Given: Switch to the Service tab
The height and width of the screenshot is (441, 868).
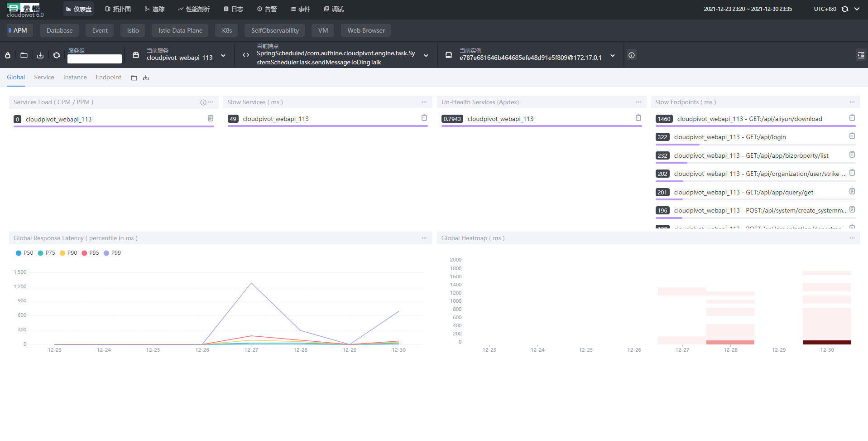Looking at the screenshot, I should point(44,78).
